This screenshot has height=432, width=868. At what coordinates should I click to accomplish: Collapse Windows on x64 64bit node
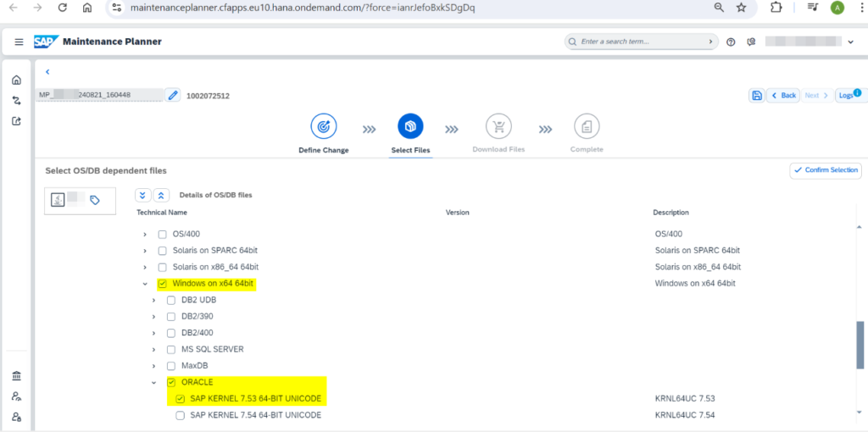[145, 284]
